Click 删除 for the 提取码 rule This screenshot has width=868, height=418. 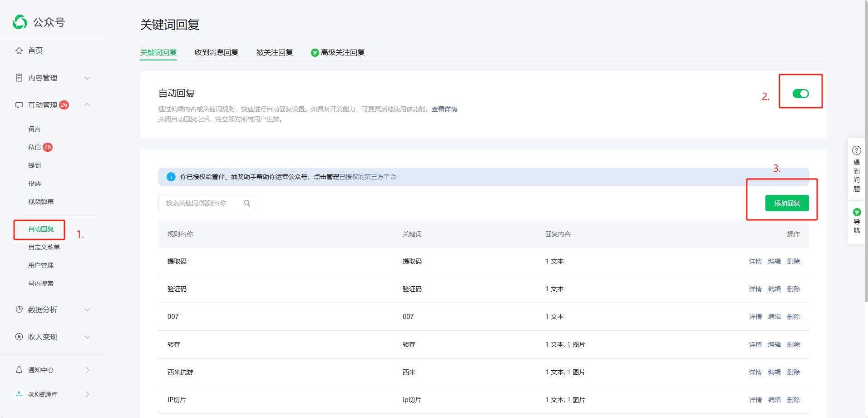[x=794, y=261]
